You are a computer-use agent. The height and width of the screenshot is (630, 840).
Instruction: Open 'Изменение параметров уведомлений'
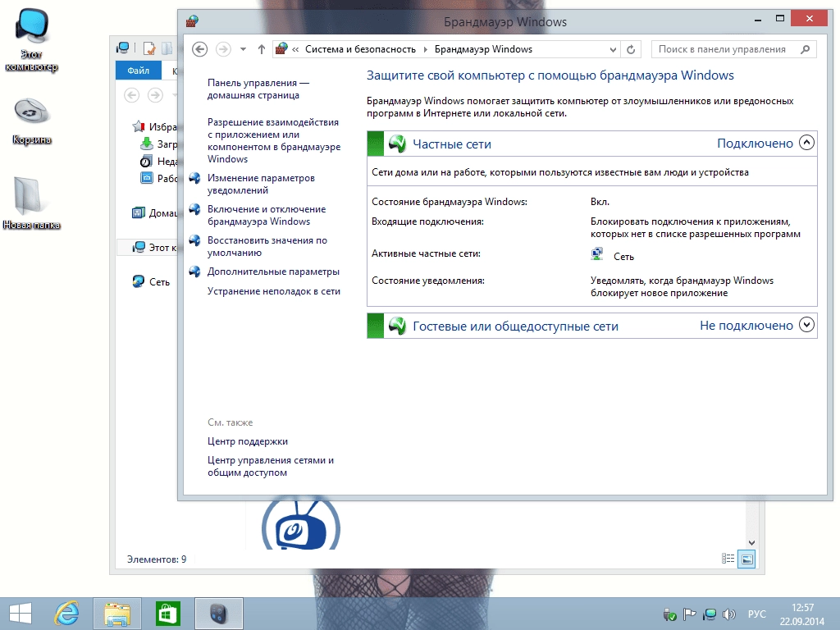[x=261, y=184]
